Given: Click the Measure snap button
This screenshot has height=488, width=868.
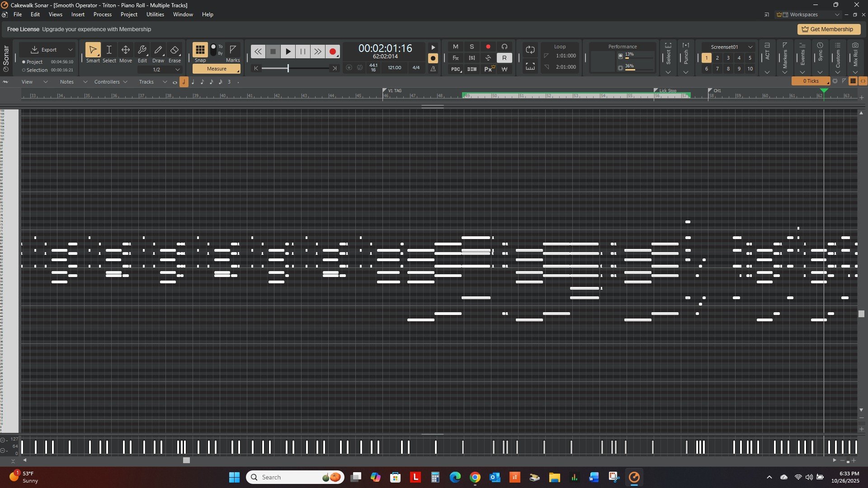Looking at the screenshot, I should pyautogui.click(x=217, y=69).
